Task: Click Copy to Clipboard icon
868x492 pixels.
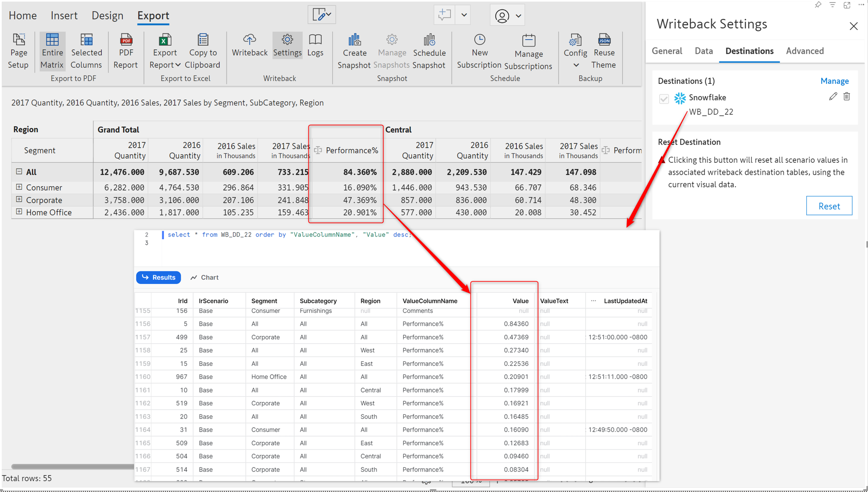Action: point(203,40)
